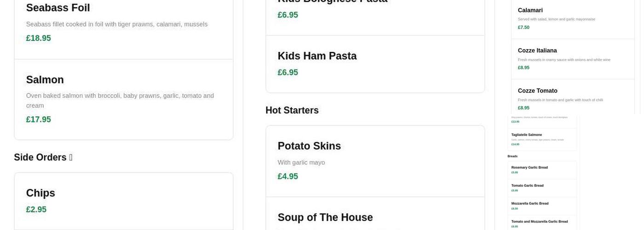Click the Breads section heading

point(512,156)
